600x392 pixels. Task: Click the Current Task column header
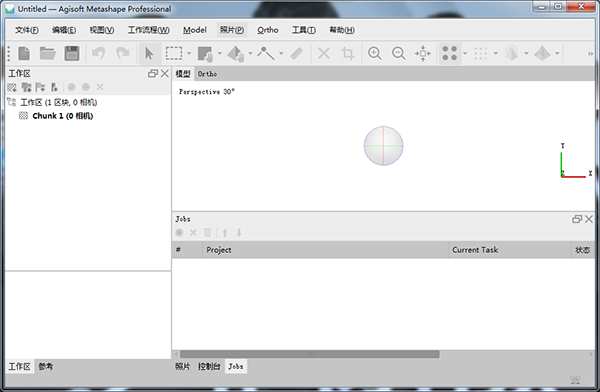coord(510,250)
